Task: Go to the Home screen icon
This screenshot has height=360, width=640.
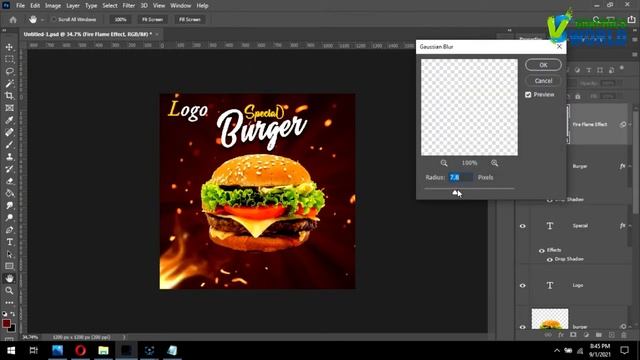Action: coord(13,20)
